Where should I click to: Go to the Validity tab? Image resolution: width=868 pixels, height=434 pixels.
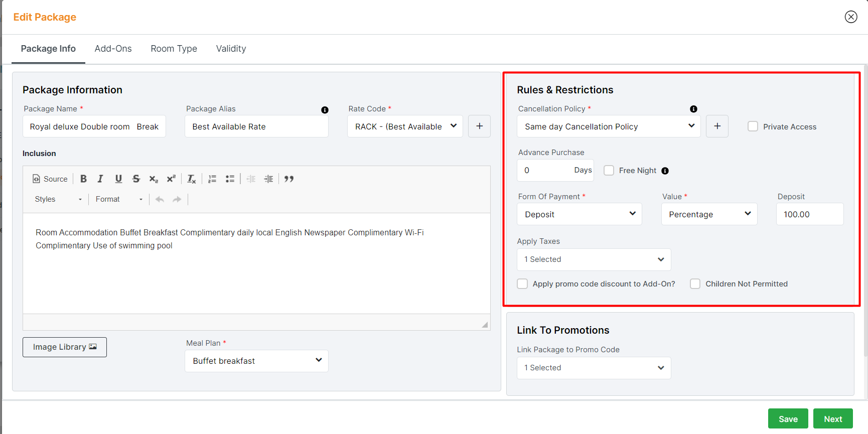tap(231, 49)
